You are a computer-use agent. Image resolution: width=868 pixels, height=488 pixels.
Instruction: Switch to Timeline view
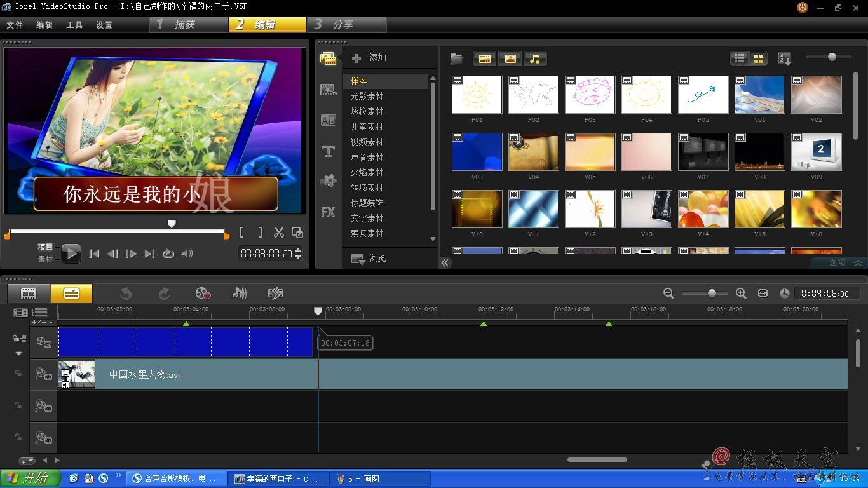click(x=71, y=294)
